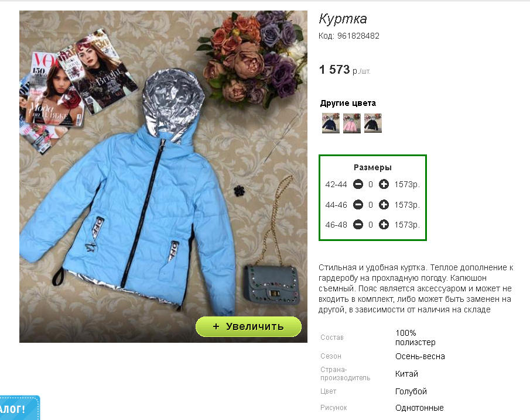530x420 pixels.
Task: Select the pink jacket color thumbnail
Action: pos(352,123)
